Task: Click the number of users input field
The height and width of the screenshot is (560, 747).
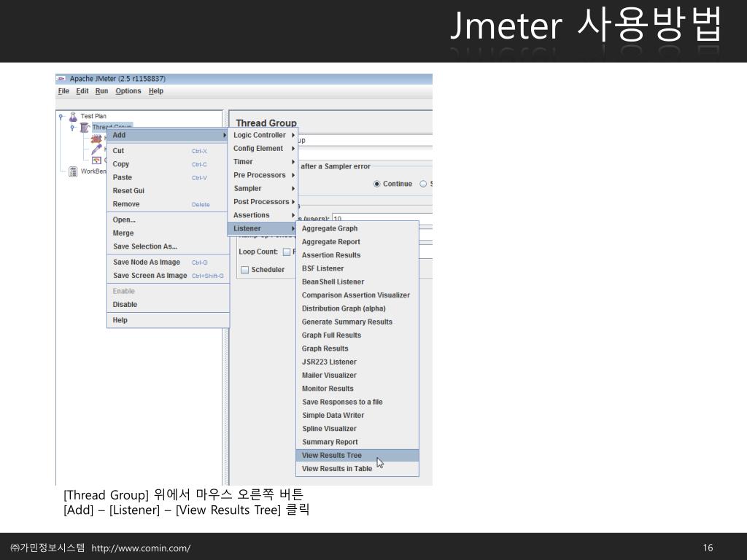Action: click(382, 217)
